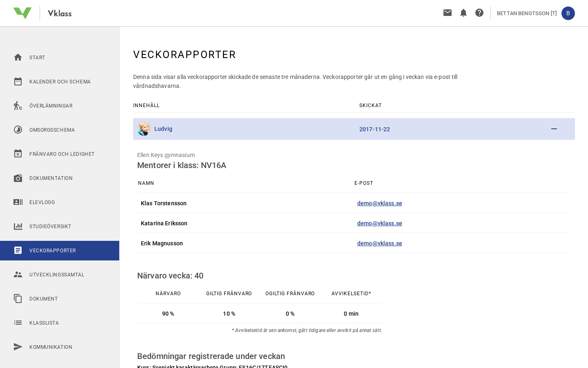This screenshot has width=588, height=368.
Task: Click the Vklass green logo
Action: click(22, 13)
